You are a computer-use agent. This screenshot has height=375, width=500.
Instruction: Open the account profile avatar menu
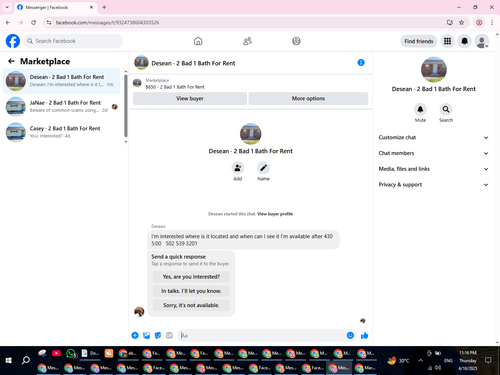point(482,41)
